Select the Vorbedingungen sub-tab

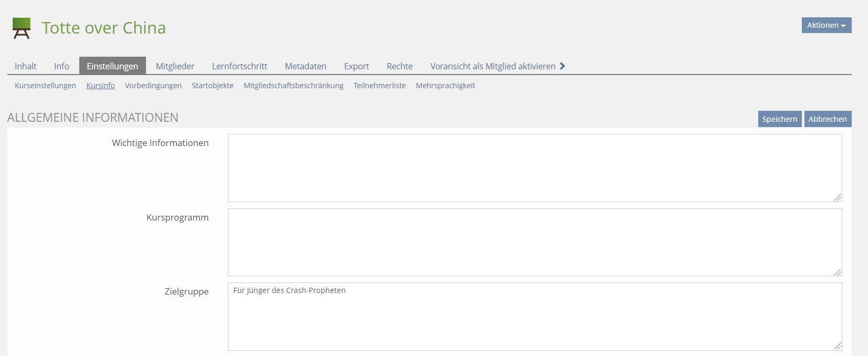click(153, 86)
